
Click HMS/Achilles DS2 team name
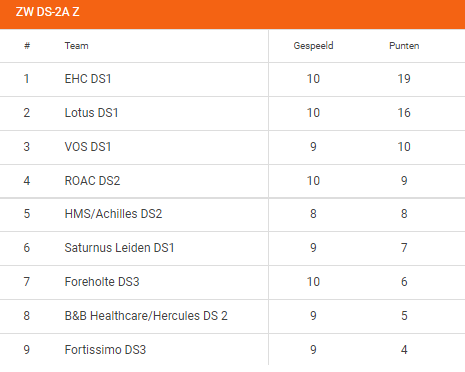pos(113,214)
